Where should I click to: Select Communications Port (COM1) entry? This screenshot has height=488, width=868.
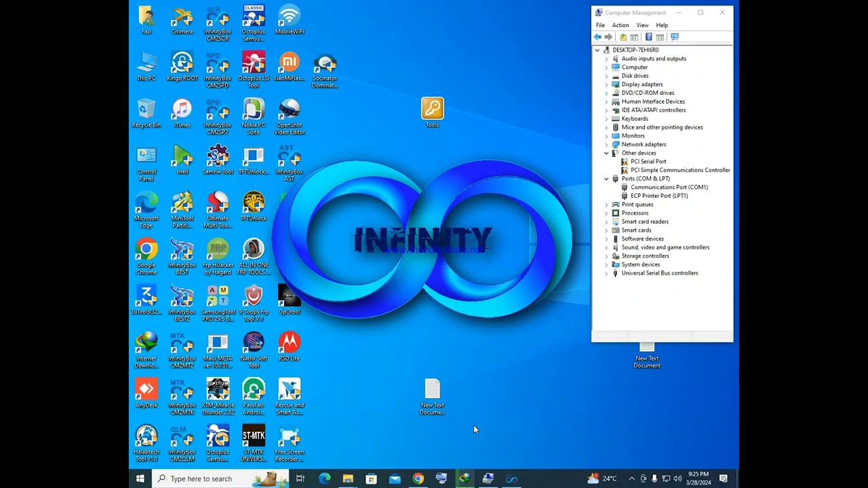669,187
